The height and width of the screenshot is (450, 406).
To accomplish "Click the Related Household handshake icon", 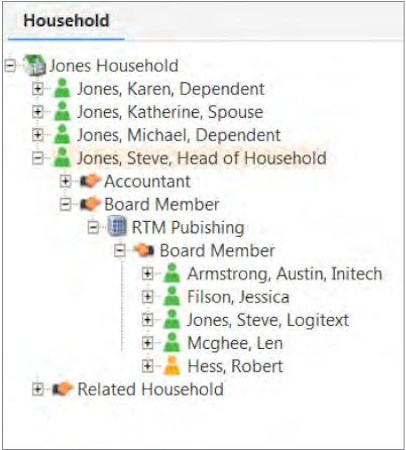I will coord(63,389).
